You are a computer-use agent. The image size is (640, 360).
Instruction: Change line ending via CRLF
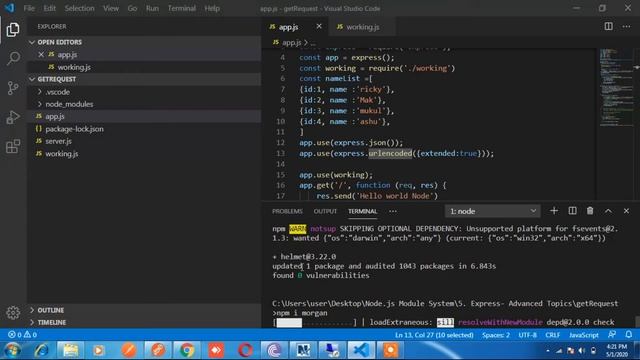click(x=553, y=335)
